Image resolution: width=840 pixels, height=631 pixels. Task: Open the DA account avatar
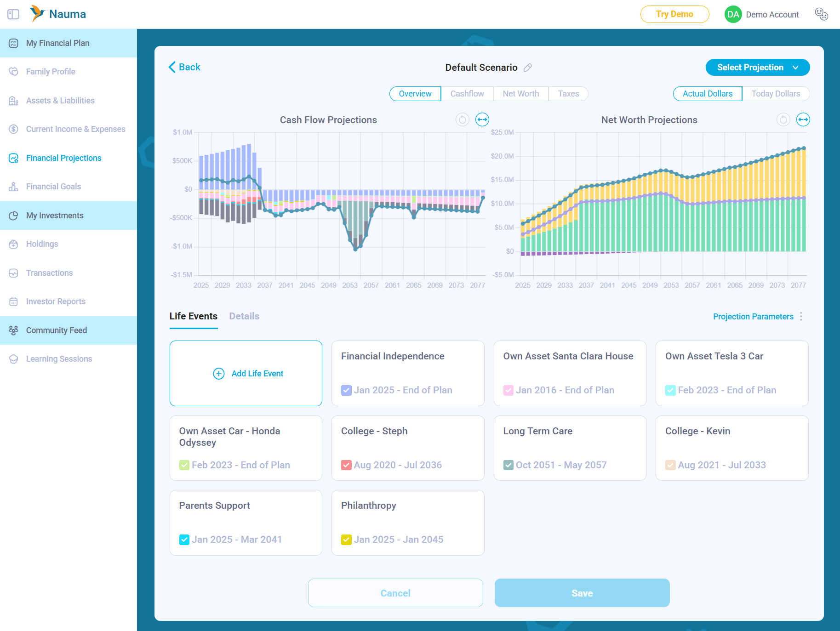click(733, 14)
